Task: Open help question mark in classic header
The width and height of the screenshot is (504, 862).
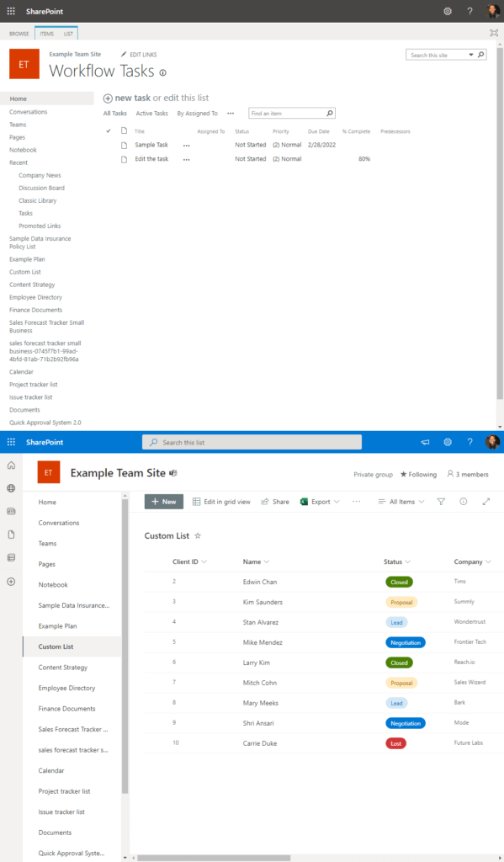Action: (470, 11)
